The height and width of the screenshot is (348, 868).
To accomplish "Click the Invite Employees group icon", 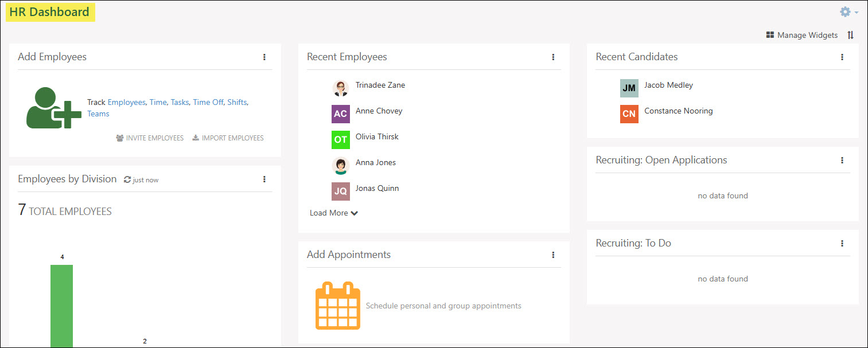I will [119, 138].
